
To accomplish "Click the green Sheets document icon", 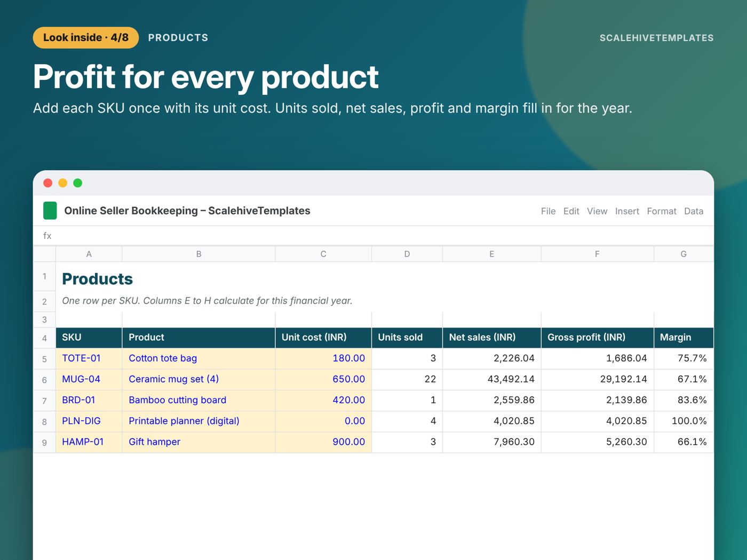I will [50, 211].
